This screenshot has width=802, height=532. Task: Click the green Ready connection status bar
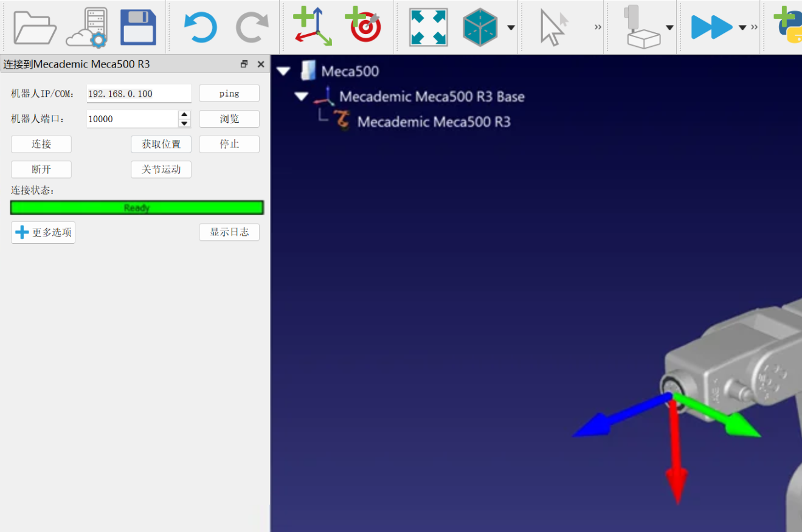pyautogui.click(x=137, y=208)
